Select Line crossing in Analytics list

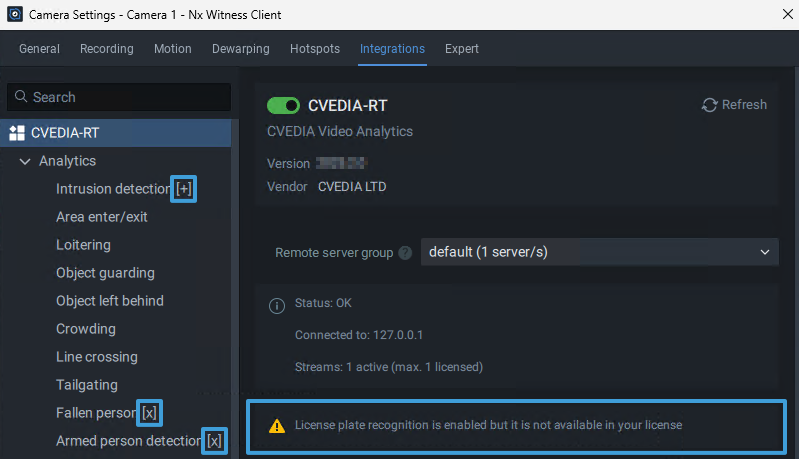97,357
